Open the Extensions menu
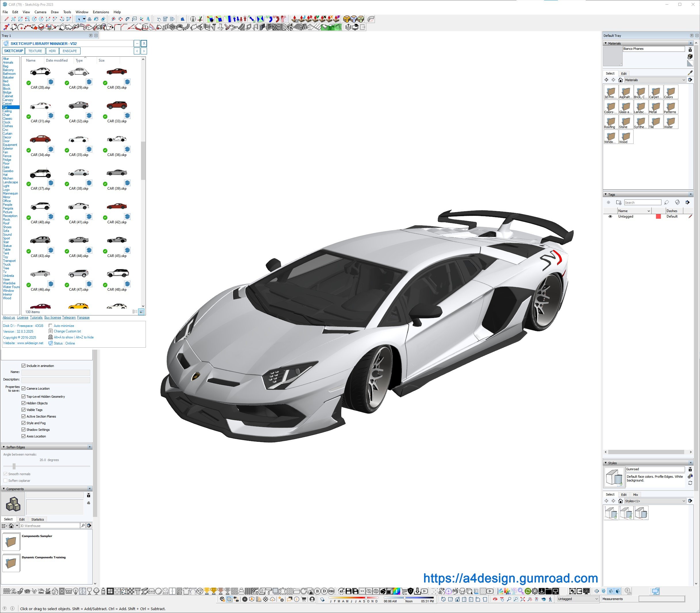Screen dimensions: 700x613 pos(100,12)
